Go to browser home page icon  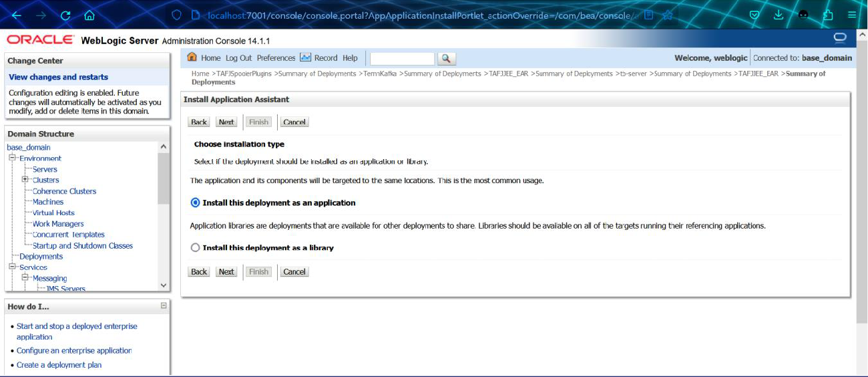pyautogui.click(x=89, y=15)
